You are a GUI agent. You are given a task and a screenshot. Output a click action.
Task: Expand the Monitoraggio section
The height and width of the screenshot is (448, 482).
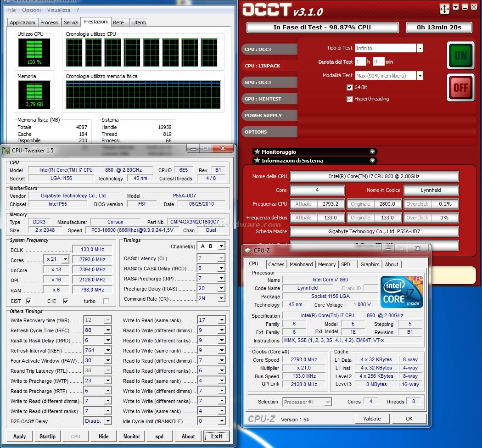coord(372,151)
